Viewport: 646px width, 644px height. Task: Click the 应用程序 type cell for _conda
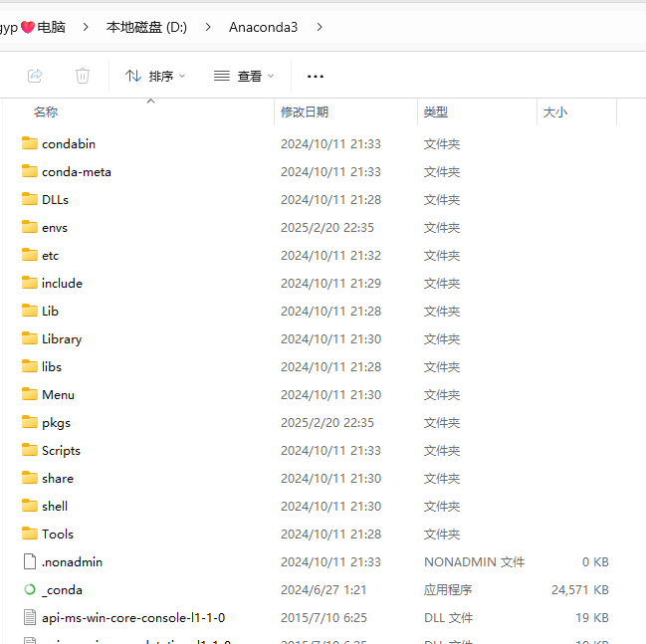coord(448,589)
